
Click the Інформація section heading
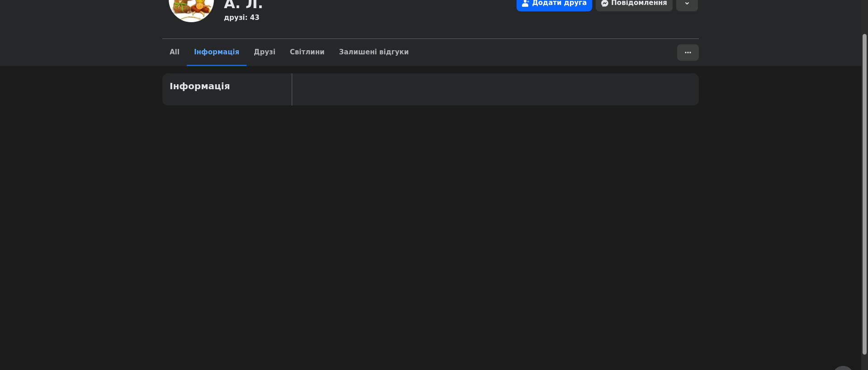pyautogui.click(x=200, y=86)
